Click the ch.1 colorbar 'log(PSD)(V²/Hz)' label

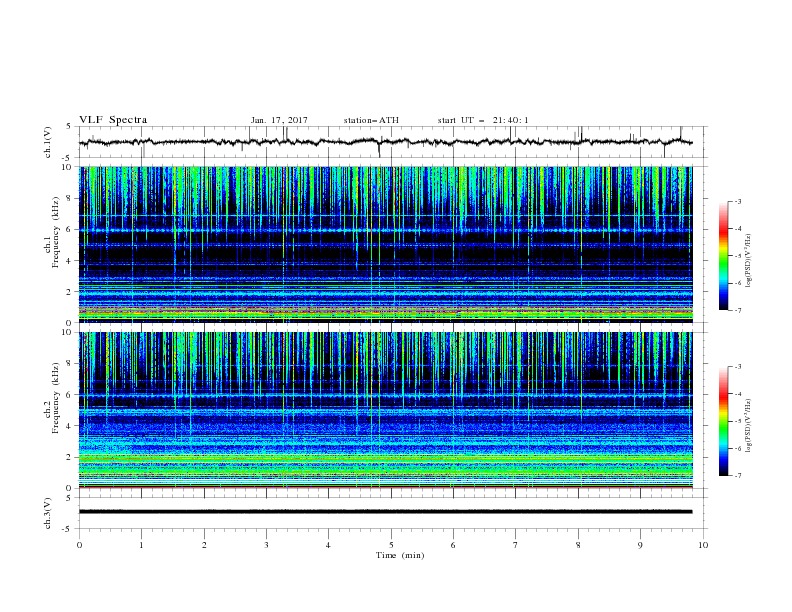[x=748, y=261]
